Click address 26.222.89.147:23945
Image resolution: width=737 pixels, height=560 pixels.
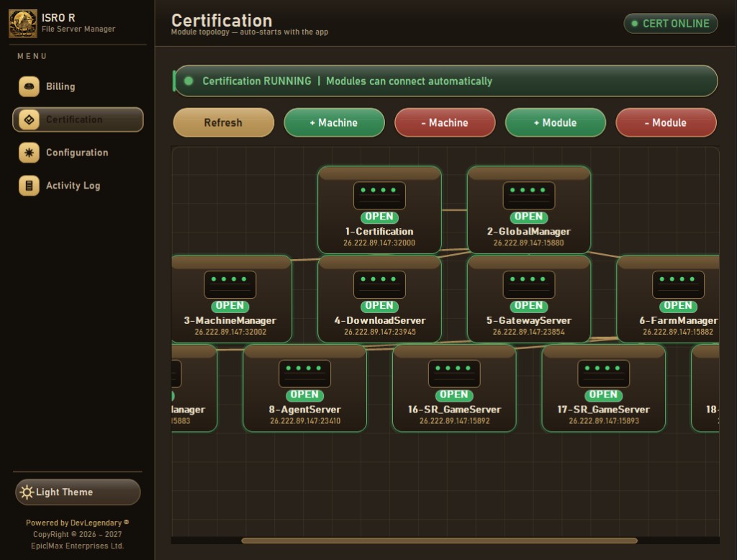(380, 332)
